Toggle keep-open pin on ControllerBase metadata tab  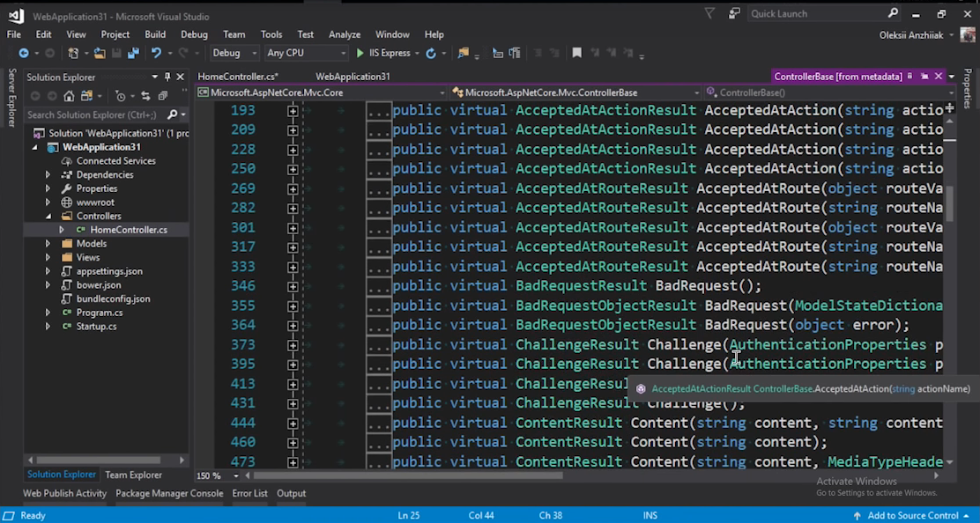910,76
